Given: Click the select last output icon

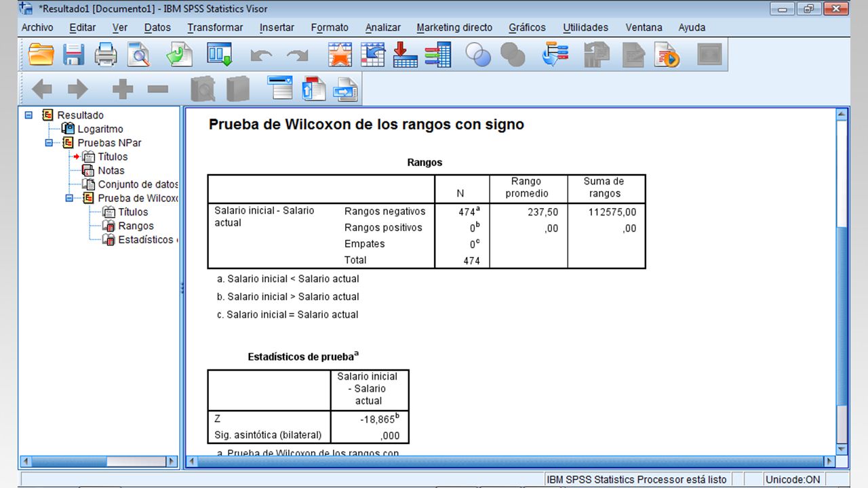Looking at the screenshot, I should pyautogui.click(x=554, y=55).
